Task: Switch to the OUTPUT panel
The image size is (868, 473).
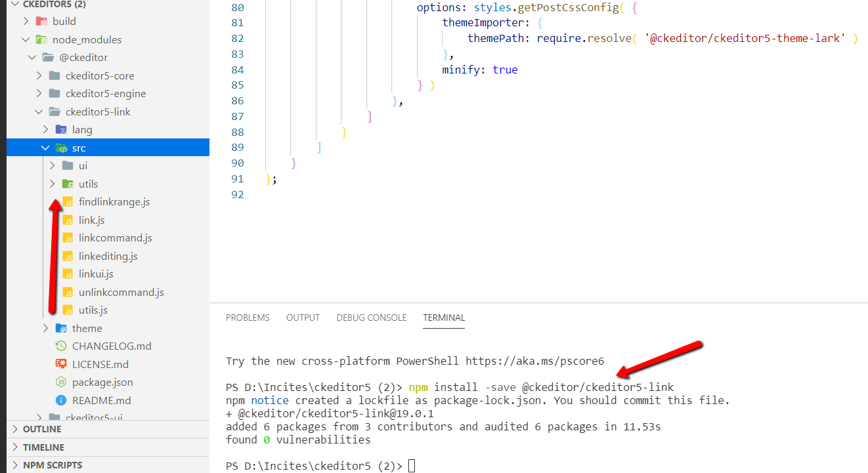Action: 303,318
